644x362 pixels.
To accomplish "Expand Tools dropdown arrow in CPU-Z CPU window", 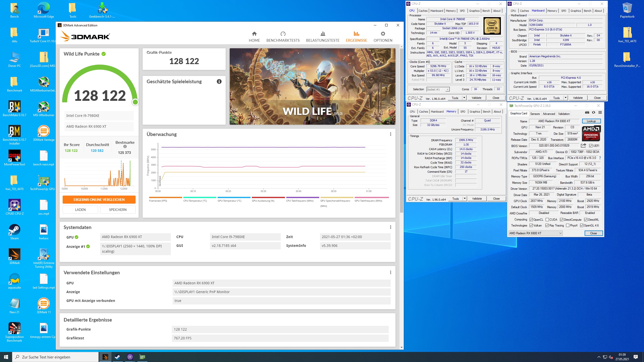I will 464,98.
